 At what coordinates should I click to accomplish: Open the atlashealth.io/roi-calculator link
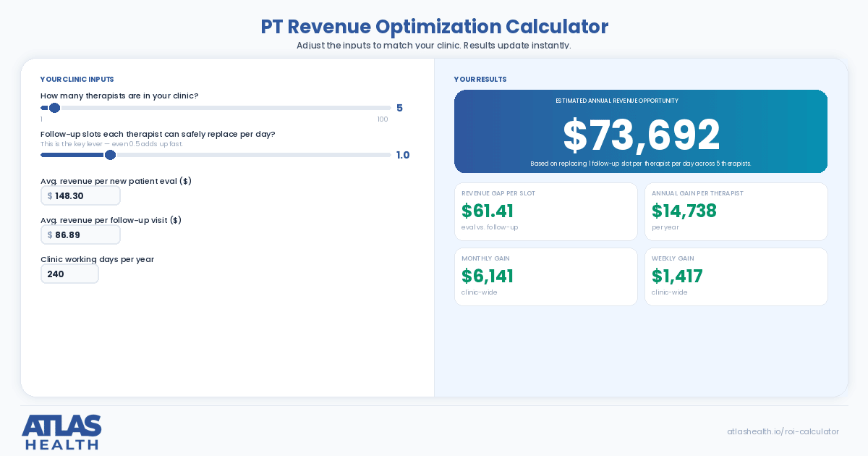tap(783, 431)
